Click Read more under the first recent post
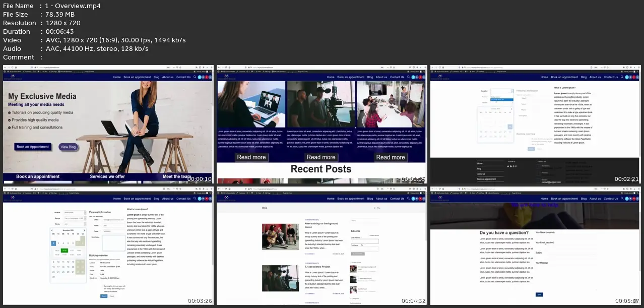 point(251,157)
